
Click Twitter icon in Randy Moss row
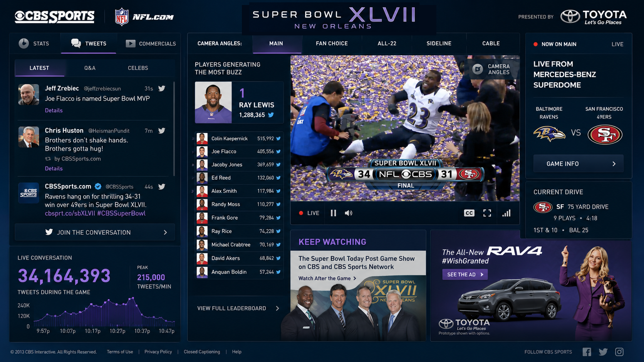[x=278, y=204]
